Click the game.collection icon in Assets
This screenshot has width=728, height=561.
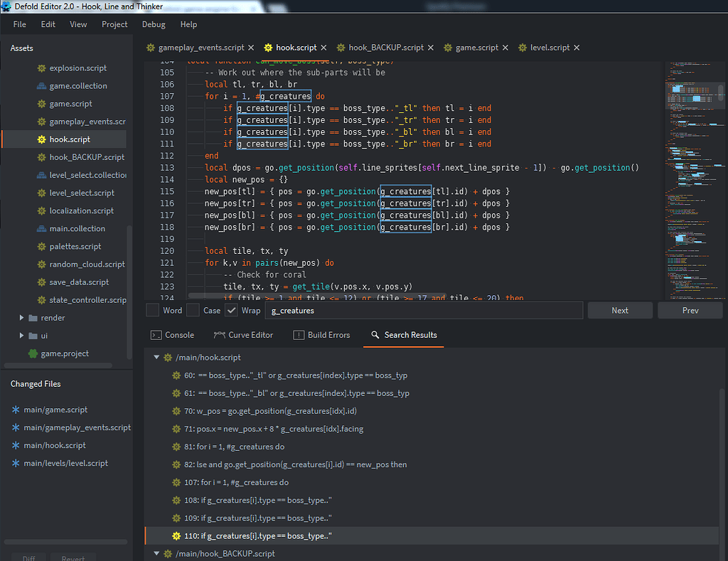pos(41,85)
